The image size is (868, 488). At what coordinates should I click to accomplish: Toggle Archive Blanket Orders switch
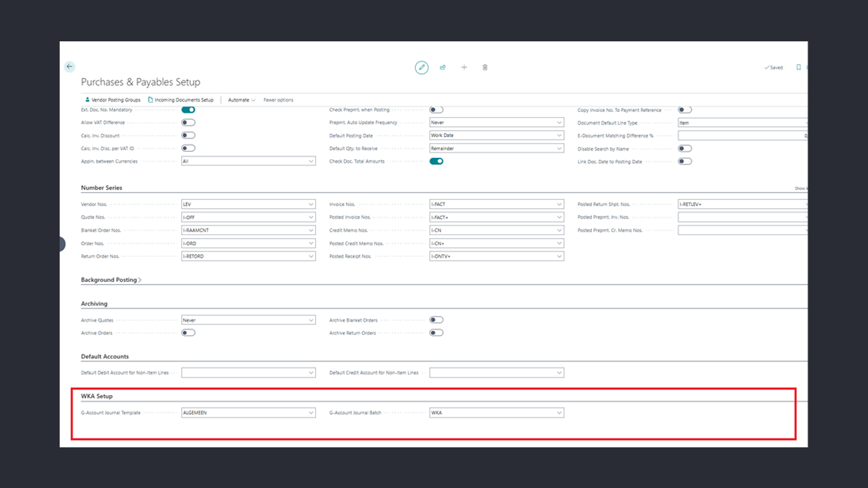pyautogui.click(x=436, y=320)
